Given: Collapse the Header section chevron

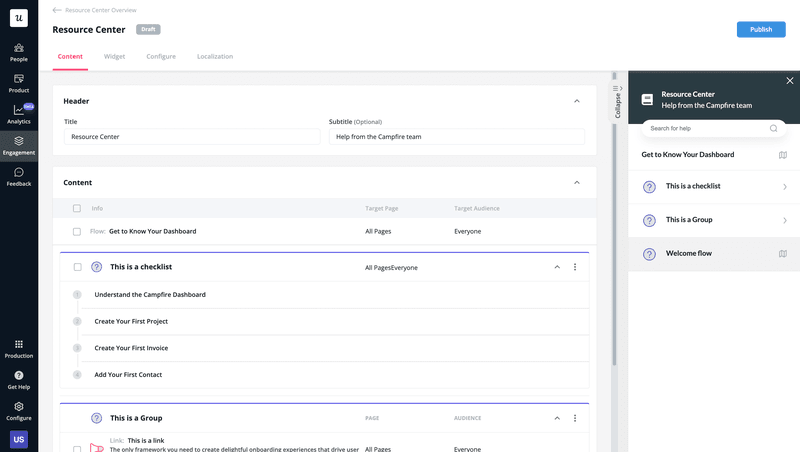Looking at the screenshot, I should 576,101.
